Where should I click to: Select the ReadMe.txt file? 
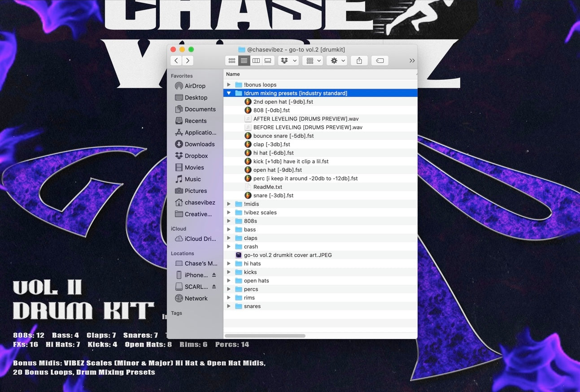320,187
